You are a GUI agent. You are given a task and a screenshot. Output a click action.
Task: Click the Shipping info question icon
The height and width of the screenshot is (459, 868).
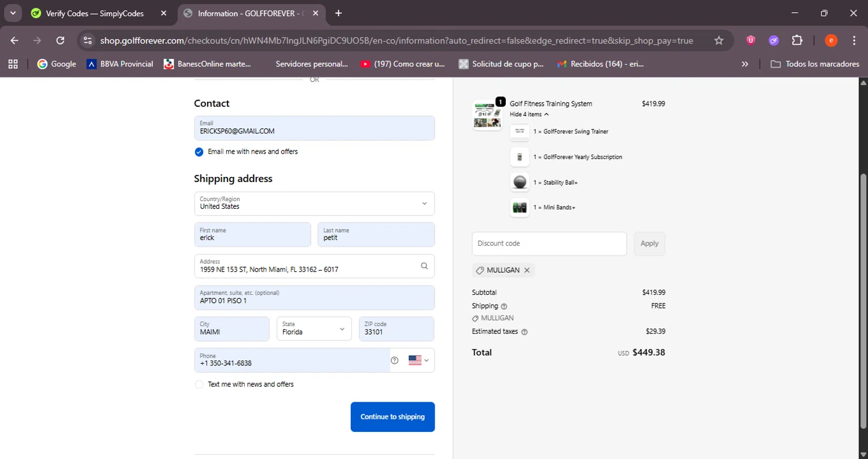tap(503, 306)
